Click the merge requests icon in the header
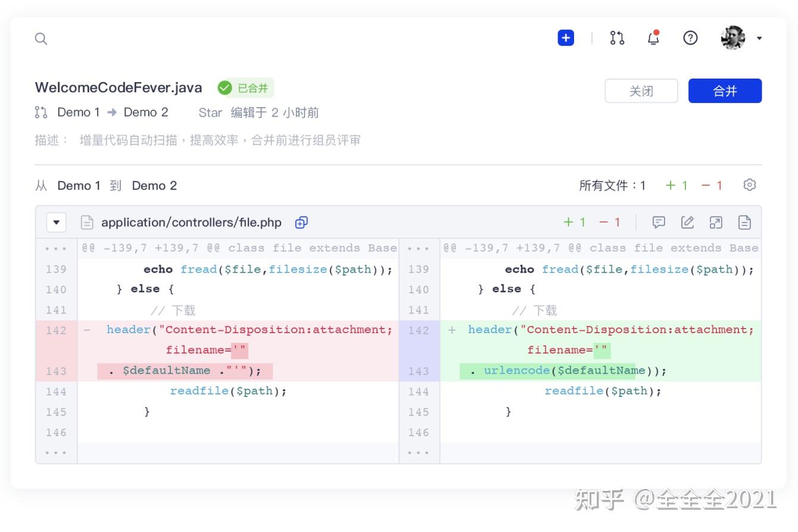Image resolution: width=798 pixels, height=532 pixels. [617, 37]
